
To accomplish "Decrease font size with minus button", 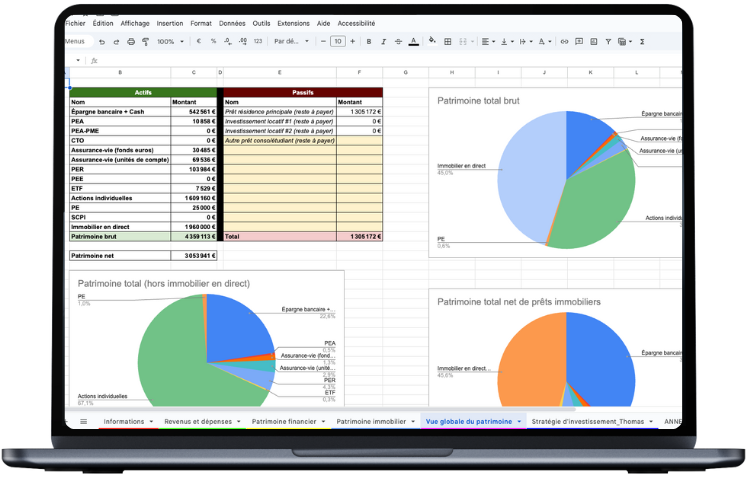I will pyautogui.click(x=323, y=41).
